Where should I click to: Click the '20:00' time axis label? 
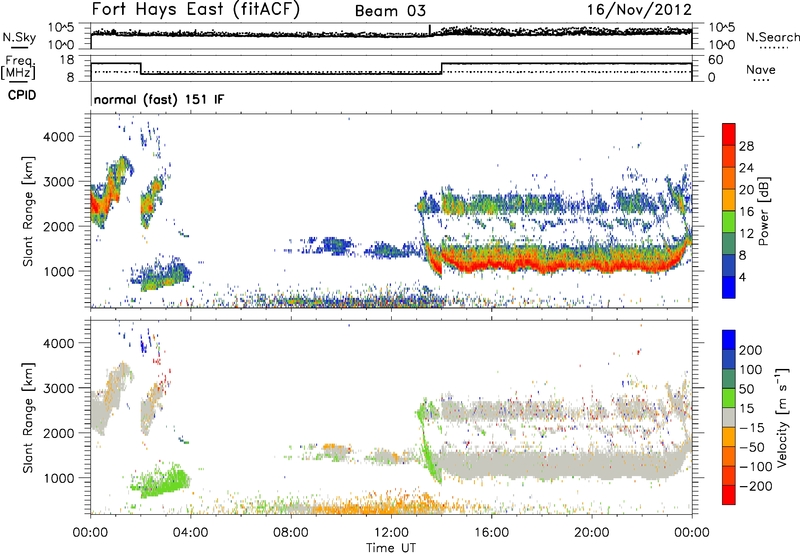tap(592, 533)
